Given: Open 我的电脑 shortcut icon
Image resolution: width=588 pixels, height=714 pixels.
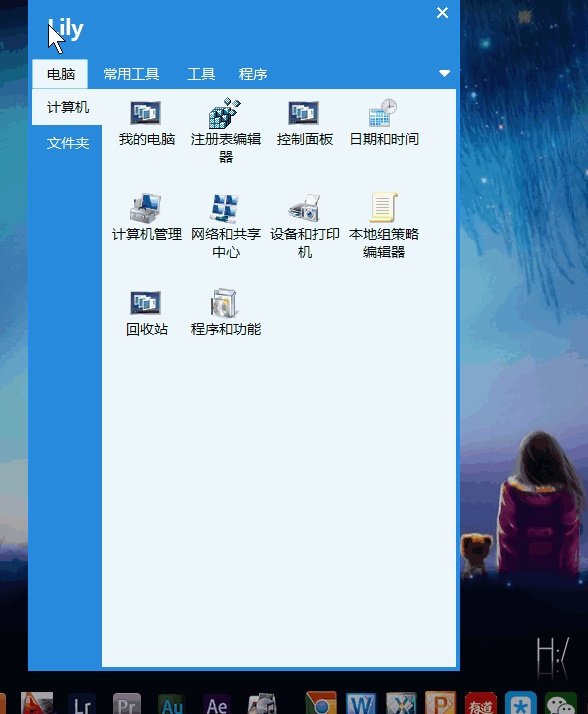Looking at the screenshot, I should click(146, 113).
